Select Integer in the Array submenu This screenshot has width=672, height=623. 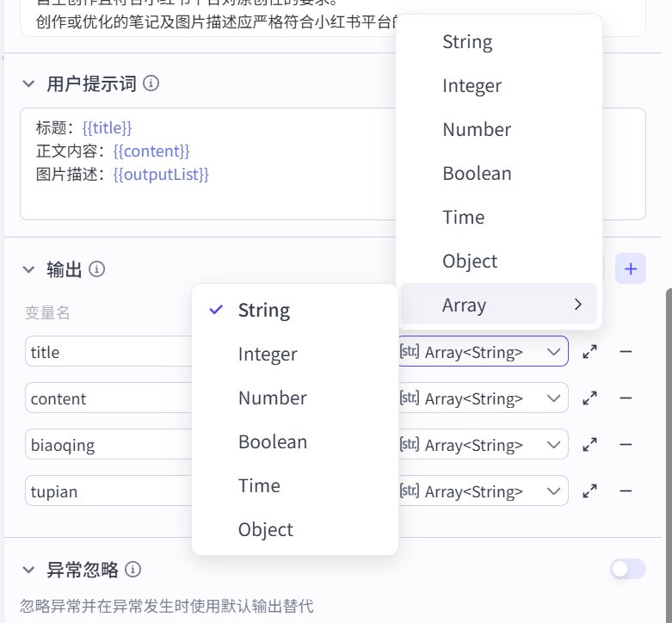268,354
